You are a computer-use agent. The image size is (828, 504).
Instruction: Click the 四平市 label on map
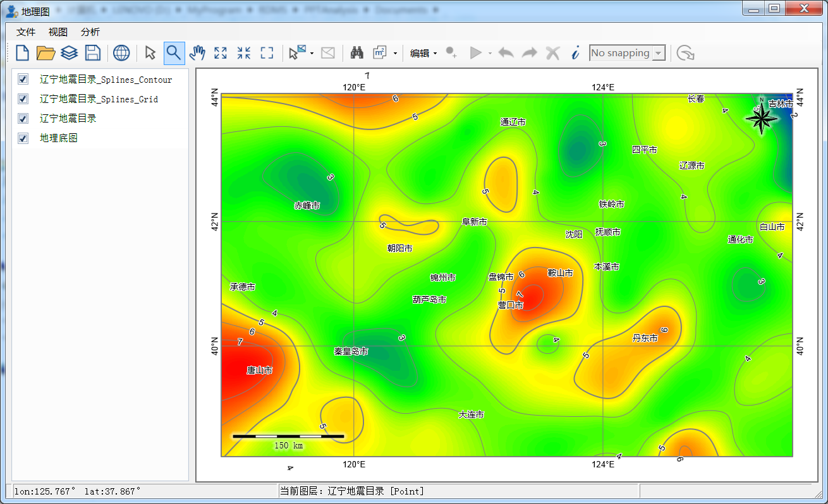point(645,150)
